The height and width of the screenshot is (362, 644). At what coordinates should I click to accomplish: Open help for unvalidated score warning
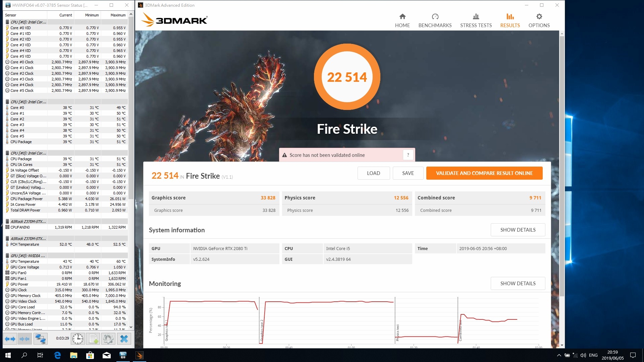(408, 155)
